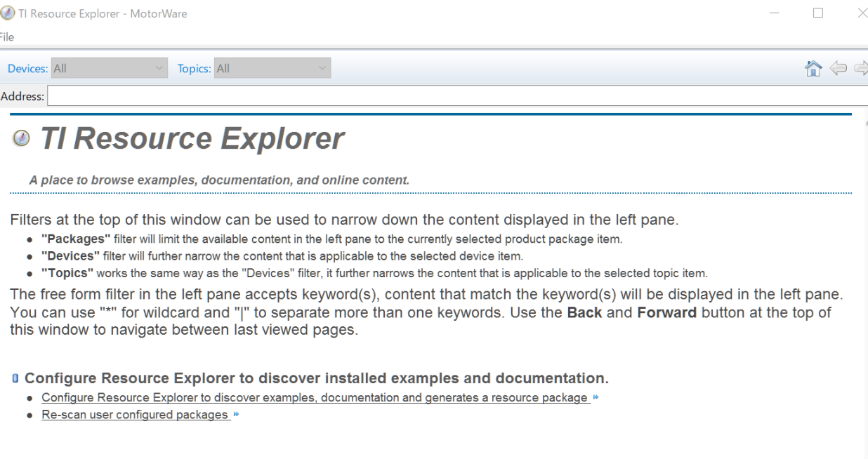Open the Topics dropdown
This screenshot has height=459, width=868.
click(272, 68)
